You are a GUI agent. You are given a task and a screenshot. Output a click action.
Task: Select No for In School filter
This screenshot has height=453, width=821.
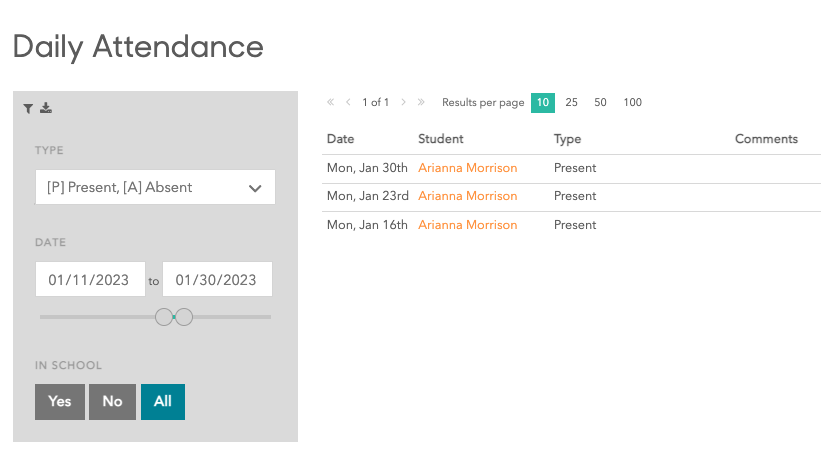click(112, 401)
